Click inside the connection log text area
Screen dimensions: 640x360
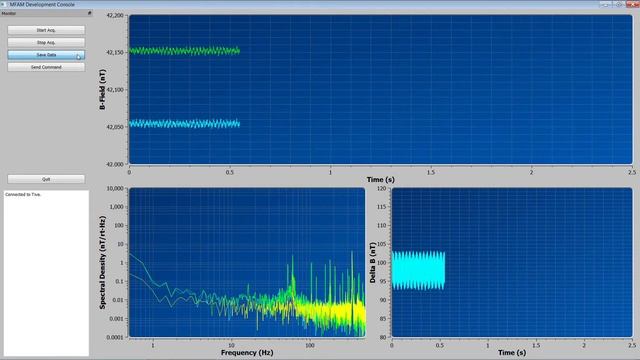tap(46, 273)
